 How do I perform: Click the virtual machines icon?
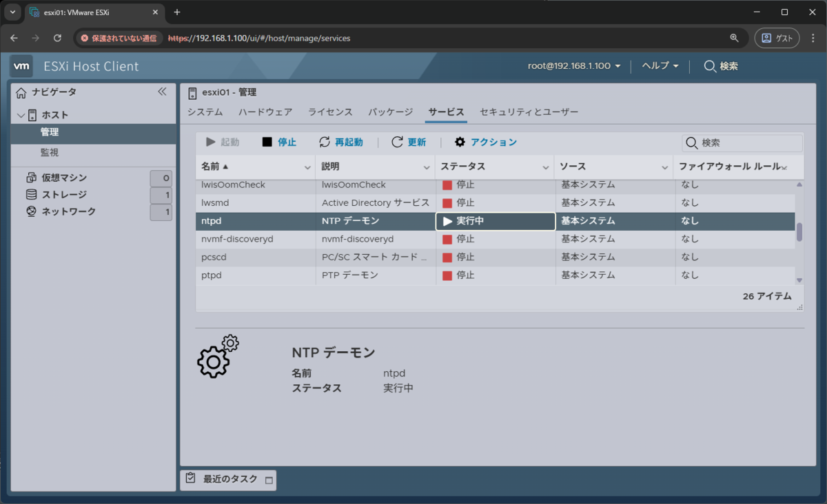pyautogui.click(x=32, y=178)
